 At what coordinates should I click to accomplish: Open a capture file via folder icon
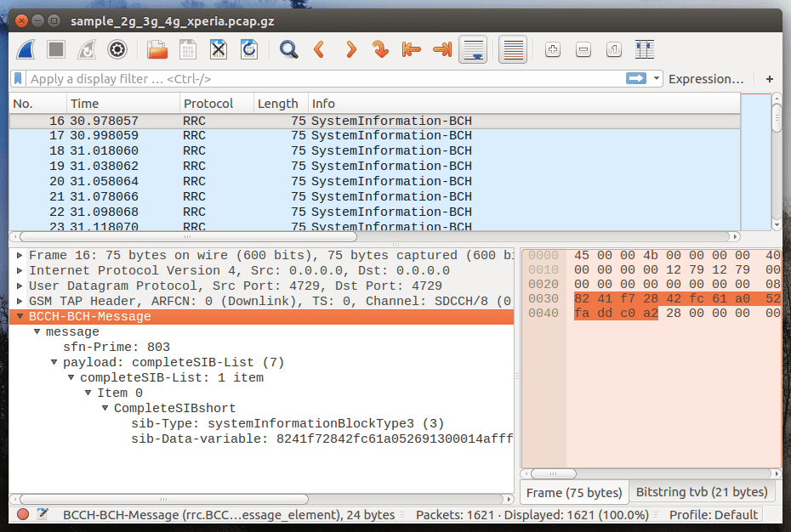click(157, 49)
